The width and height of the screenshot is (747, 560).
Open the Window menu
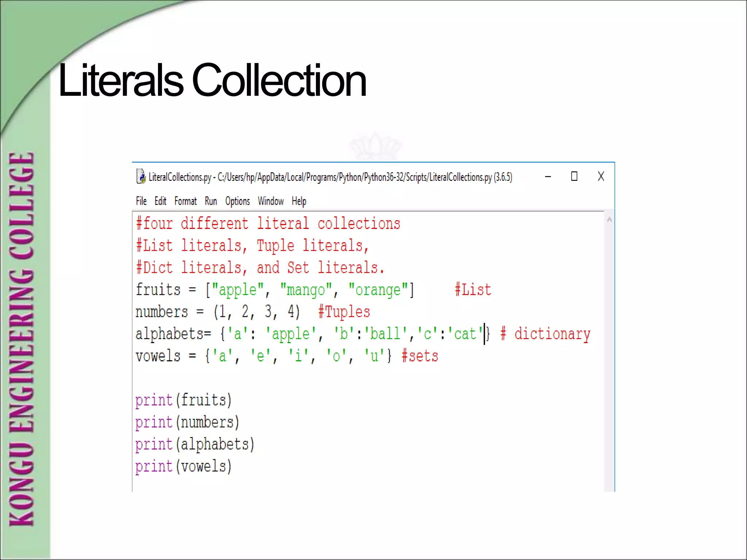pyautogui.click(x=270, y=201)
